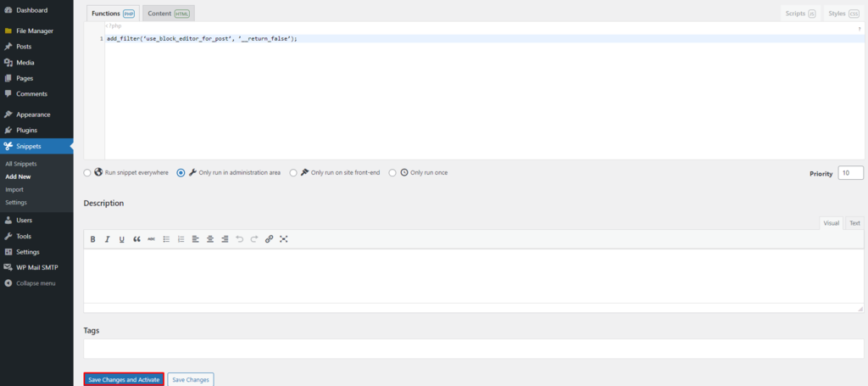Open the fullscreen description editor
Image resolution: width=868 pixels, height=386 pixels.
(284, 239)
